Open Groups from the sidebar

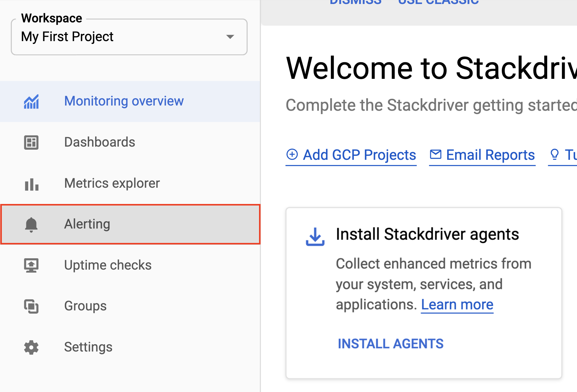click(130, 306)
